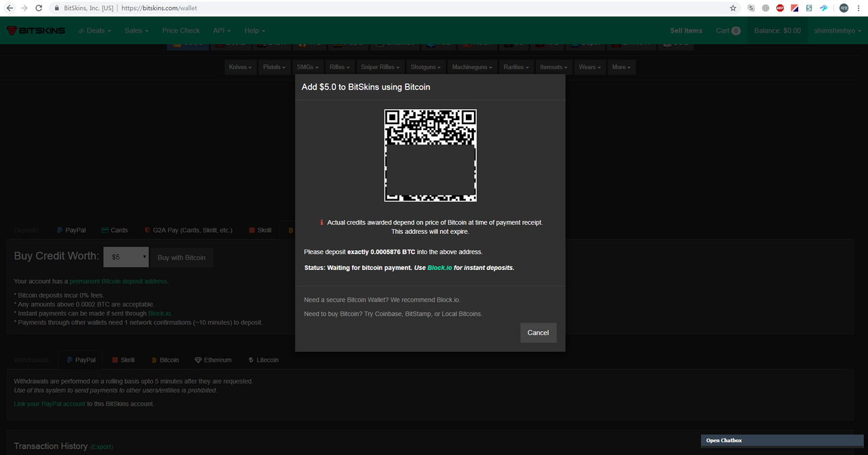Click the Buy with Bitcoin button
Viewport: 868px width, 455px height.
pos(182,257)
